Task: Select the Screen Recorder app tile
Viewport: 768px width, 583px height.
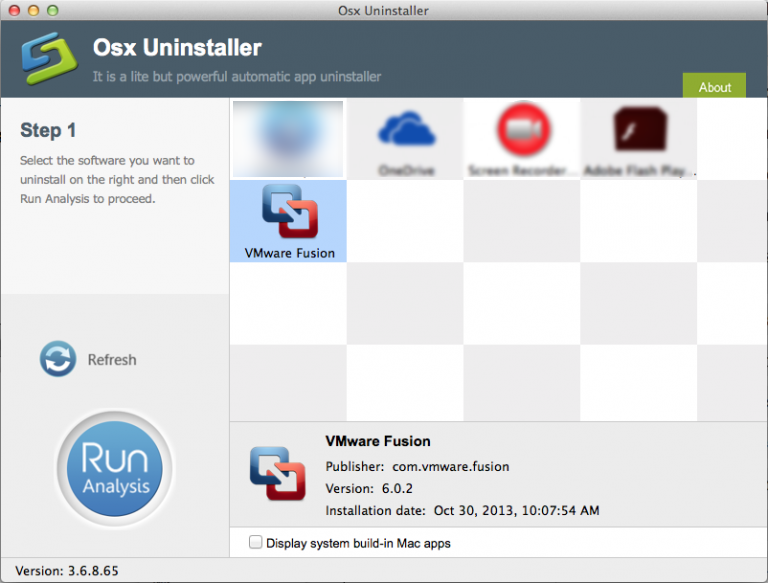Action: (522, 139)
